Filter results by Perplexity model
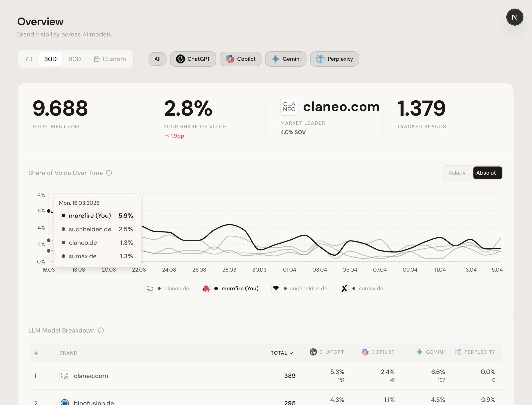This screenshot has height=405, width=532. [x=334, y=59]
